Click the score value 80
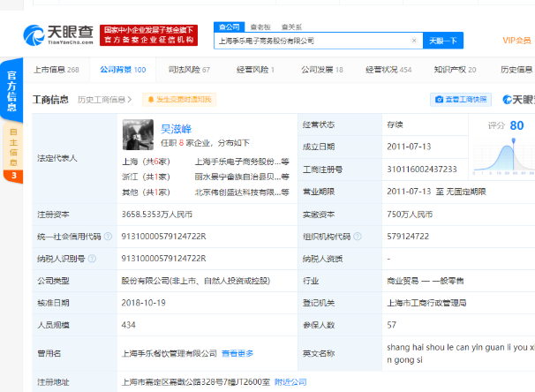This screenshot has height=392, width=535. (x=516, y=125)
